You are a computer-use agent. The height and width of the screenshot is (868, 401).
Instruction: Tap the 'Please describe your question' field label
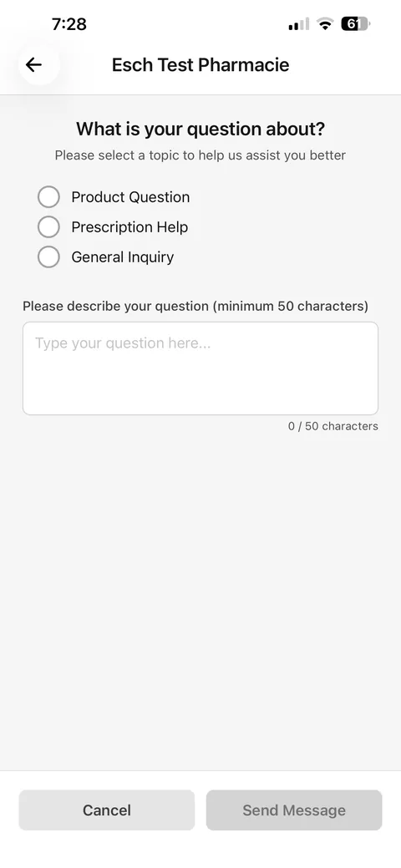(195, 306)
